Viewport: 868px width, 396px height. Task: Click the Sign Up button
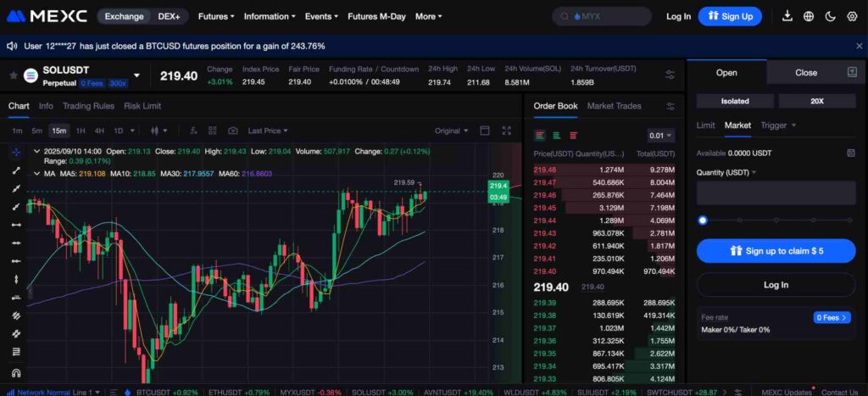click(730, 16)
